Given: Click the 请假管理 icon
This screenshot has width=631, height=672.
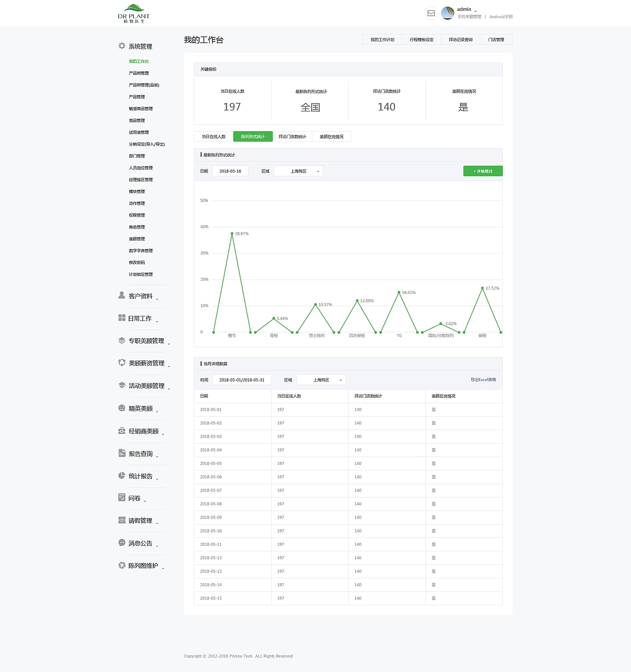Looking at the screenshot, I should [x=122, y=520].
